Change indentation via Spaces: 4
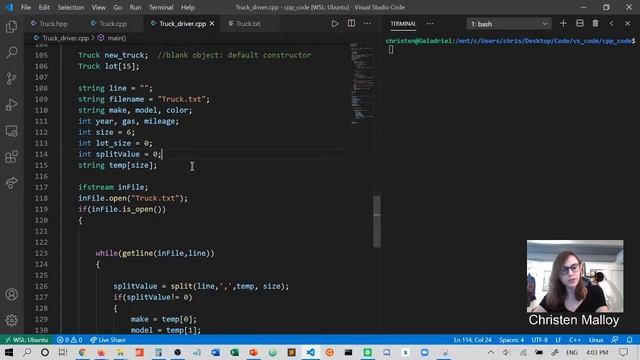 pyautogui.click(x=511, y=340)
